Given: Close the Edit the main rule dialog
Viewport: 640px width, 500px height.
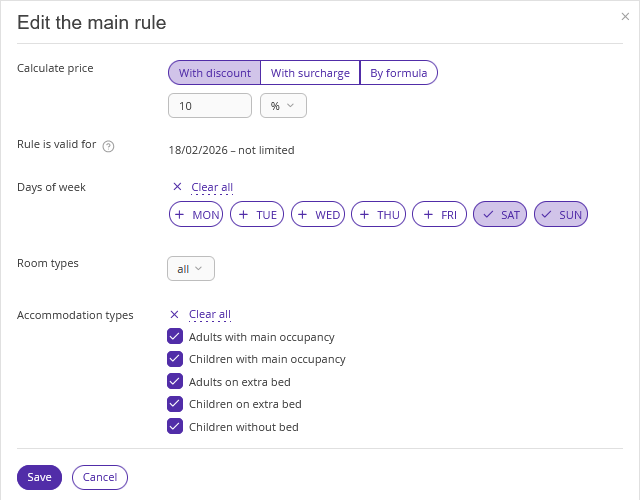Looking at the screenshot, I should [625, 17].
